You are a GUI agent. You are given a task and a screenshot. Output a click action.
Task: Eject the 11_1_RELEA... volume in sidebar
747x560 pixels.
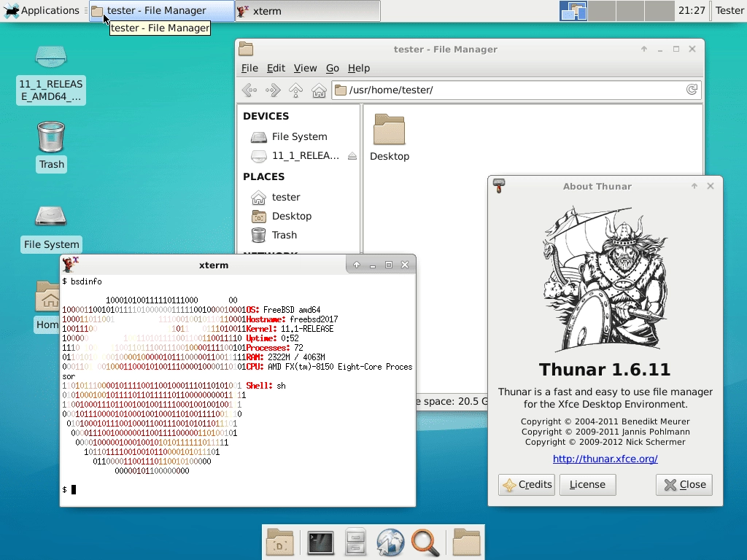[x=352, y=156]
